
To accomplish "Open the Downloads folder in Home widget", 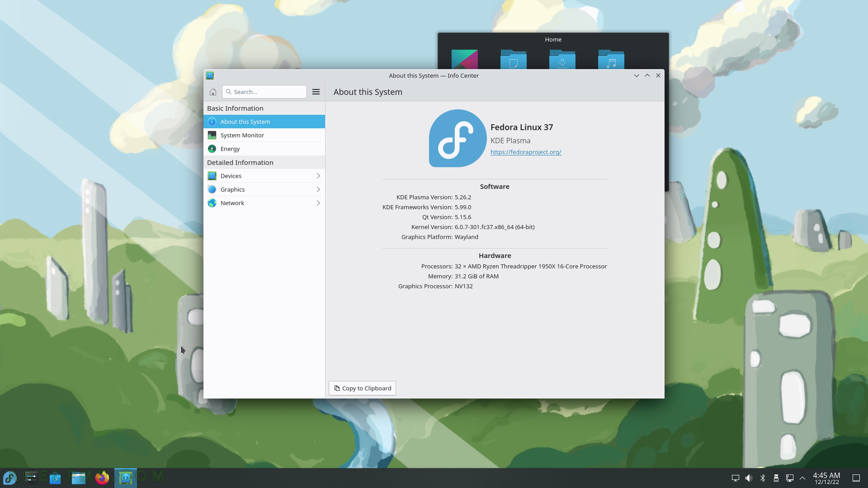I will [562, 59].
